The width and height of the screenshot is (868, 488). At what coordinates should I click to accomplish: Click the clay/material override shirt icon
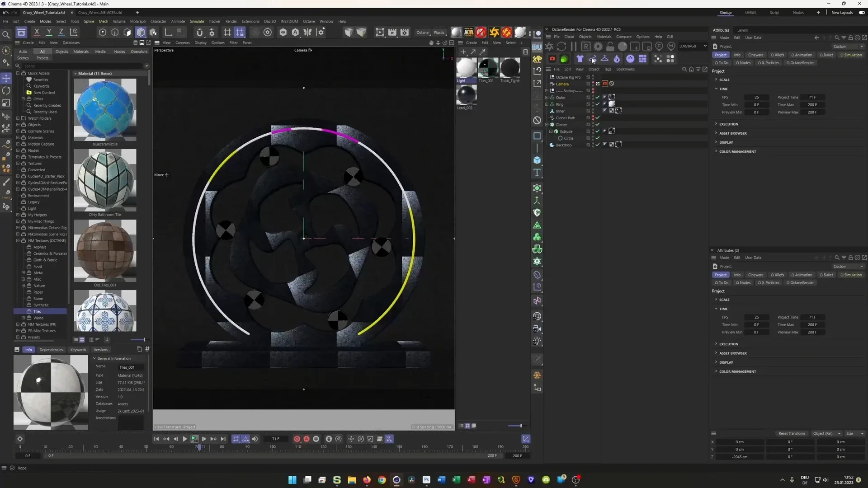click(x=580, y=58)
